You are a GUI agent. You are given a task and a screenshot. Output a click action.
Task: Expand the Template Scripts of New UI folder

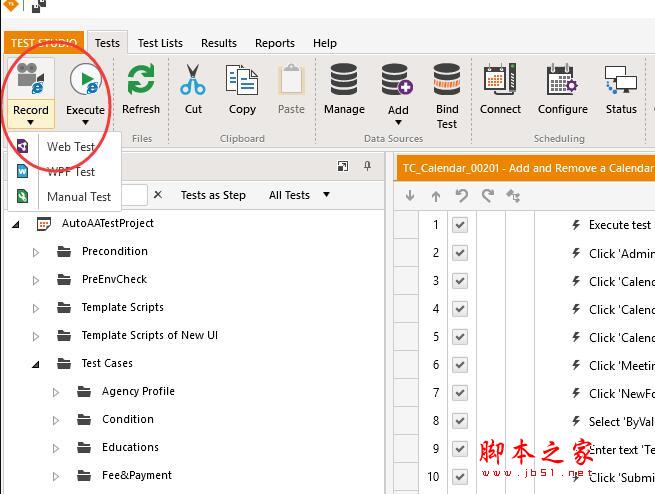[x=36, y=336]
